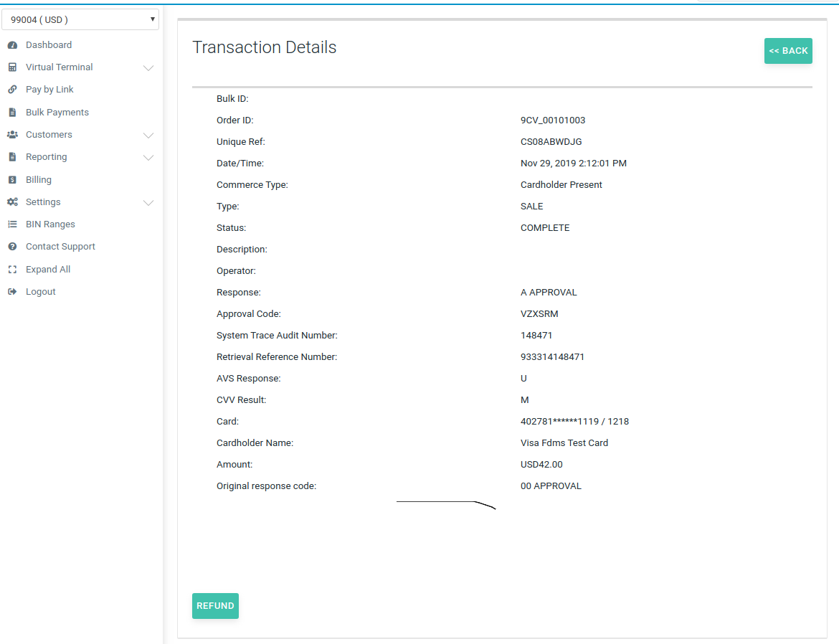Go to Bulk Payments menu item
839x644 pixels.
click(57, 113)
